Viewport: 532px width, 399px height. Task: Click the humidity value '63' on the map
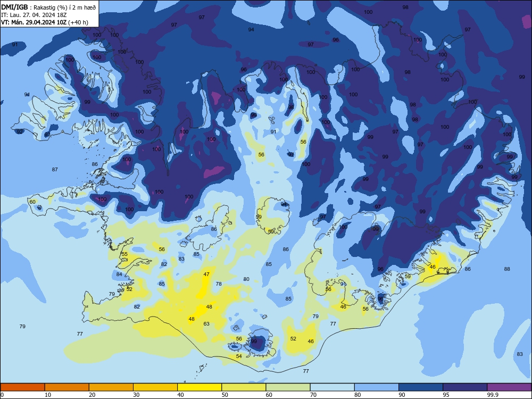(206, 323)
